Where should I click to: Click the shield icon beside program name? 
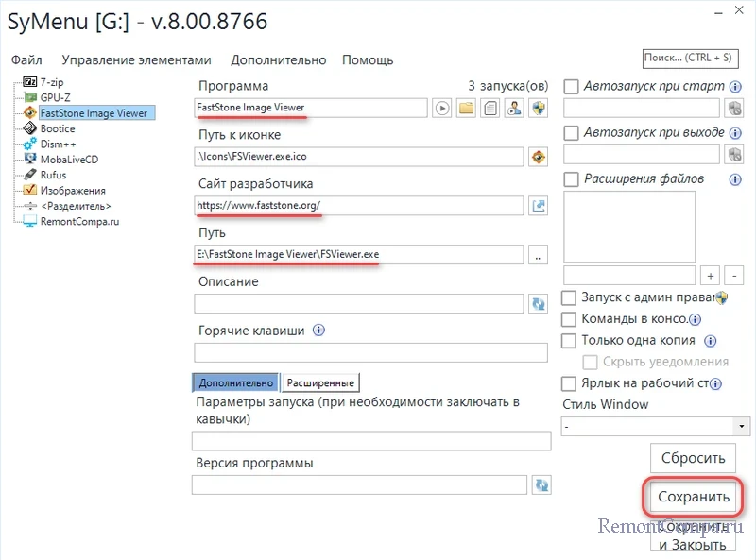[x=539, y=109]
